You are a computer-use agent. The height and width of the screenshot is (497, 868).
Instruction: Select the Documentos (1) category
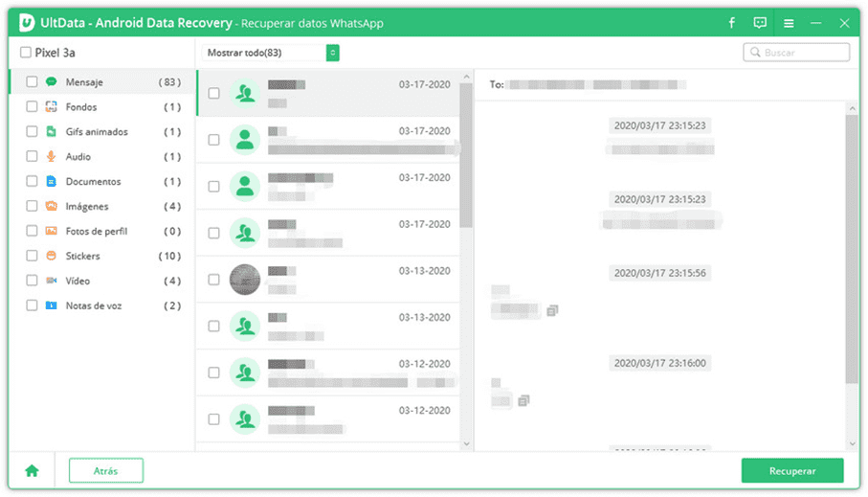click(x=102, y=181)
